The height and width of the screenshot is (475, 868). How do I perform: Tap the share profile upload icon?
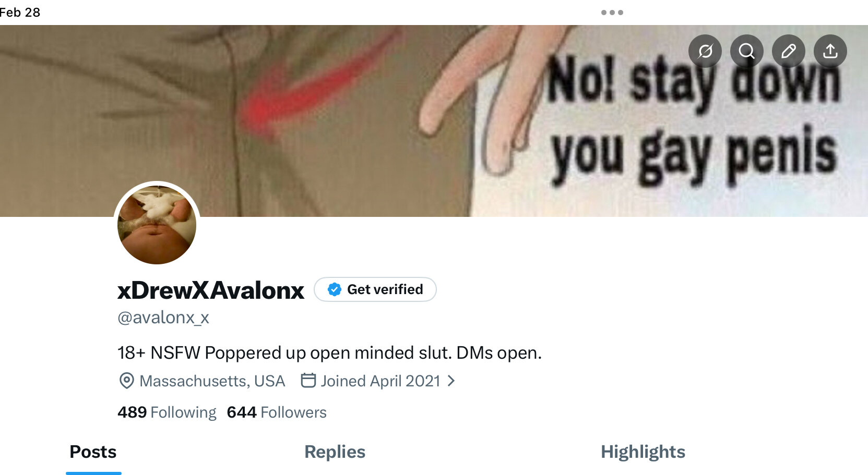[x=830, y=51]
